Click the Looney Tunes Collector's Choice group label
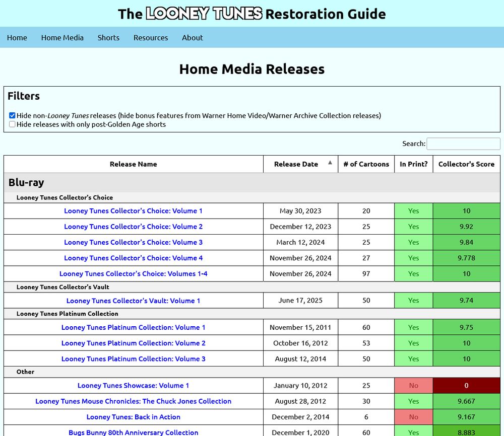Viewport: 504px width, 436px height. (x=65, y=197)
